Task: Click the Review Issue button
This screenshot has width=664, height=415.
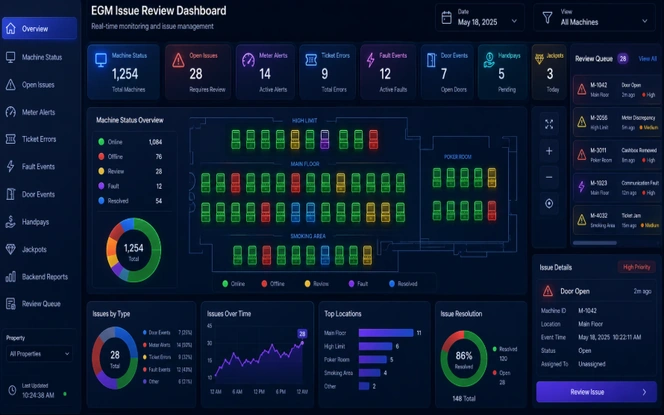Action: pos(596,392)
